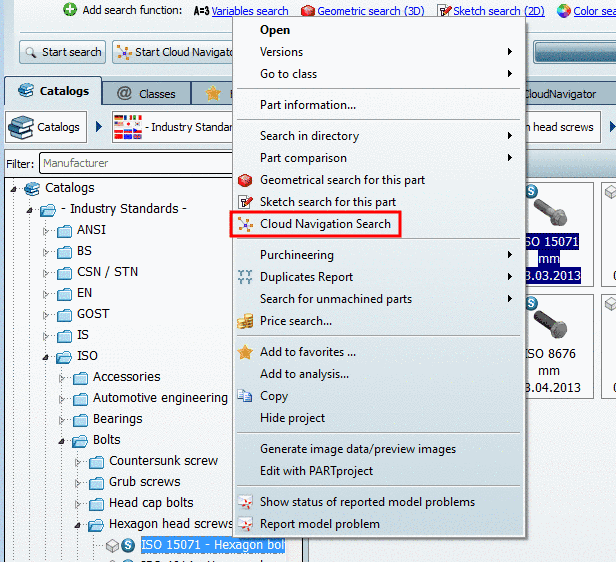
Task: Expand the EN folder
Action: click(46, 294)
